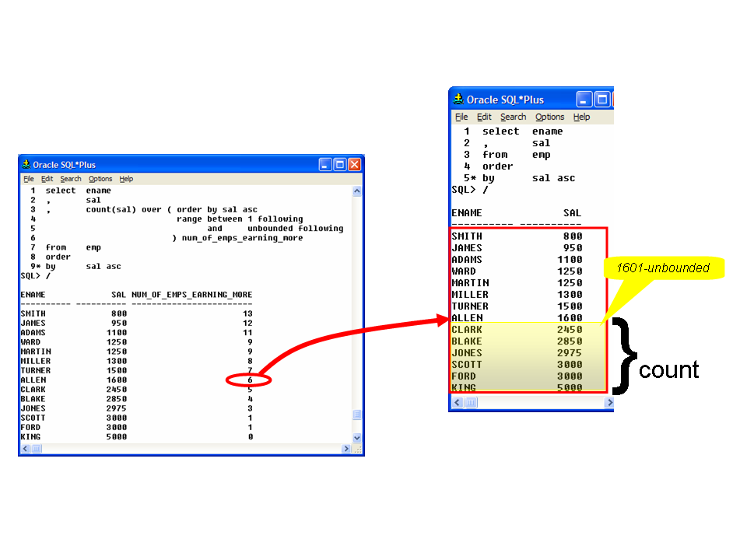Image resolution: width=747 pixels, height=560 pixels.
Task: Click the Oracle SQL*Plus icon in right title bar
Action: 458,100
